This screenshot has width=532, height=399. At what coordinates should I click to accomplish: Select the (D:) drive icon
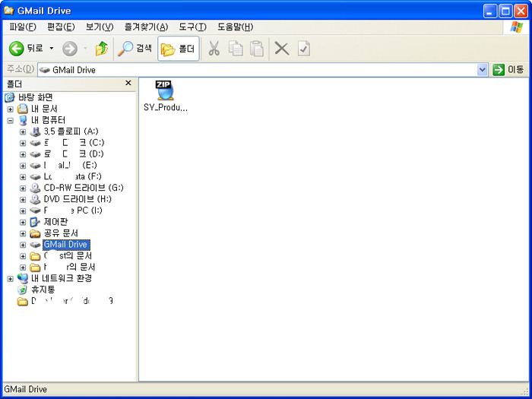[x=35, y=154]
